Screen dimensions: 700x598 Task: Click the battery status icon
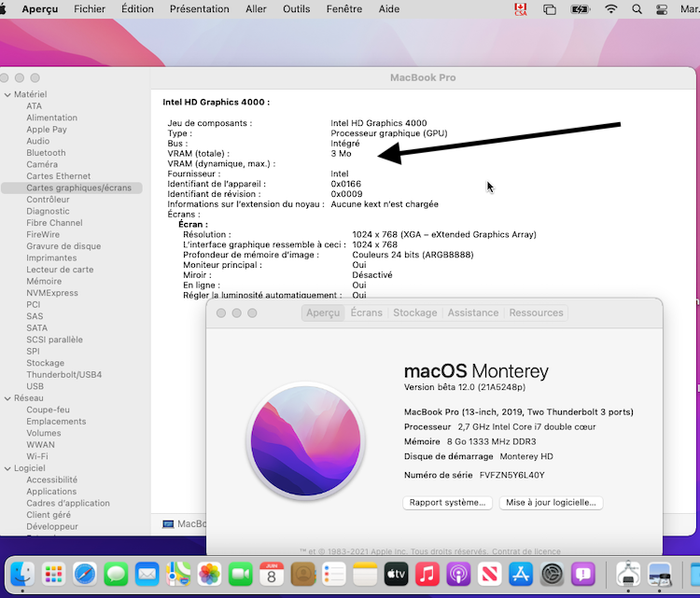581,9
